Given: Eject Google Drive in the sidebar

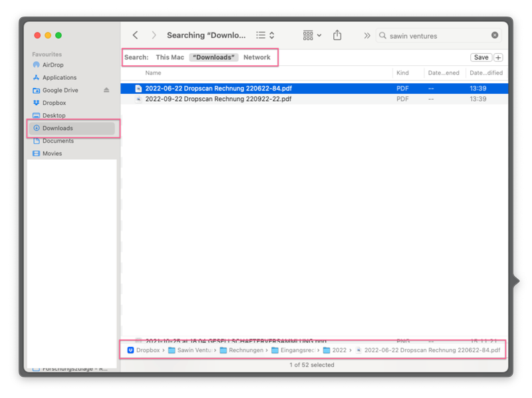Looking at the screenshot, I should point(106,90).
